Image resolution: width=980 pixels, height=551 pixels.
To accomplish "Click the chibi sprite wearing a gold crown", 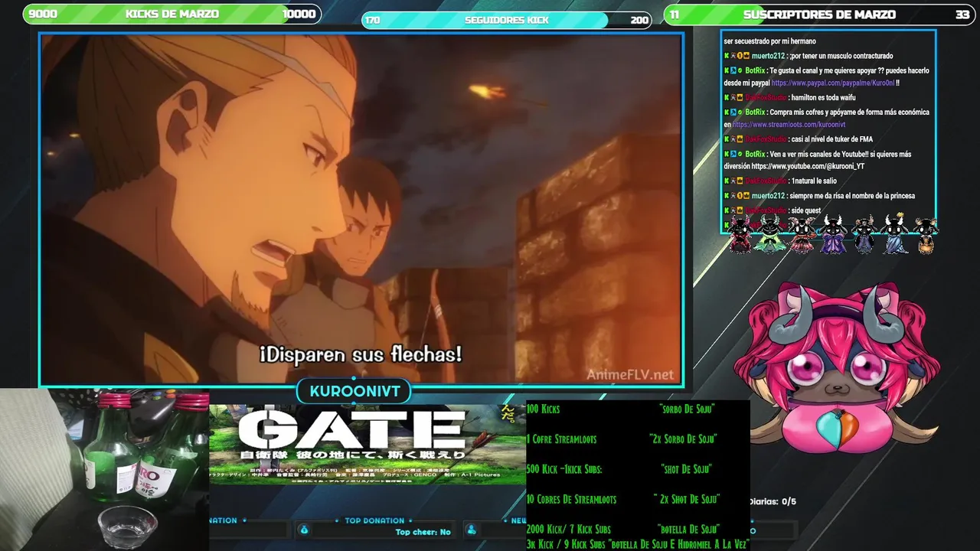I will click(894, 233).
